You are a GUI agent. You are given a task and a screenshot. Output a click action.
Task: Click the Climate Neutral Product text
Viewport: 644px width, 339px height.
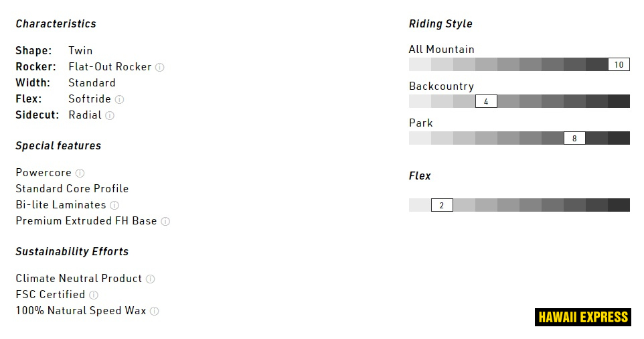tap(79, 279)
